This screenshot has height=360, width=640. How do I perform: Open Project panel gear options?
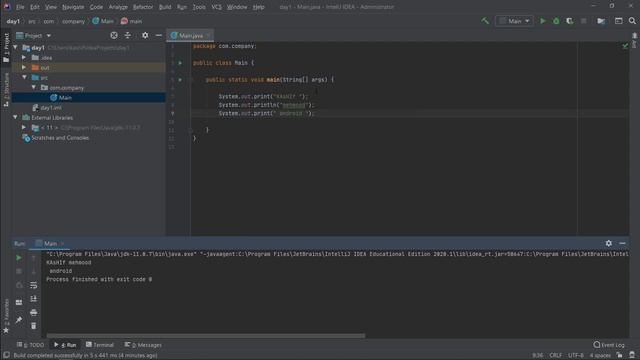tap(145, 36)
